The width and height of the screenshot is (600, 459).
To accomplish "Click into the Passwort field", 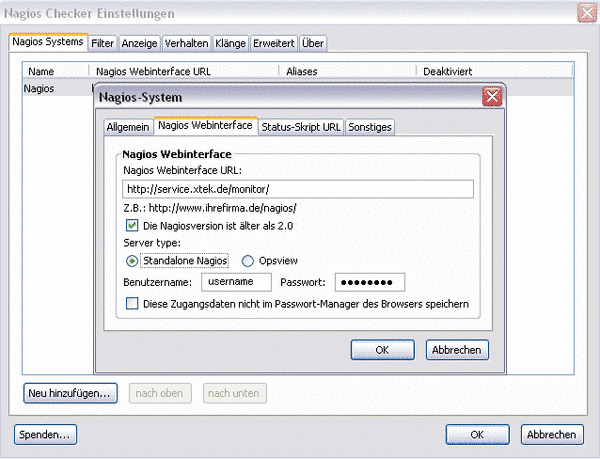I will [369, 283].
